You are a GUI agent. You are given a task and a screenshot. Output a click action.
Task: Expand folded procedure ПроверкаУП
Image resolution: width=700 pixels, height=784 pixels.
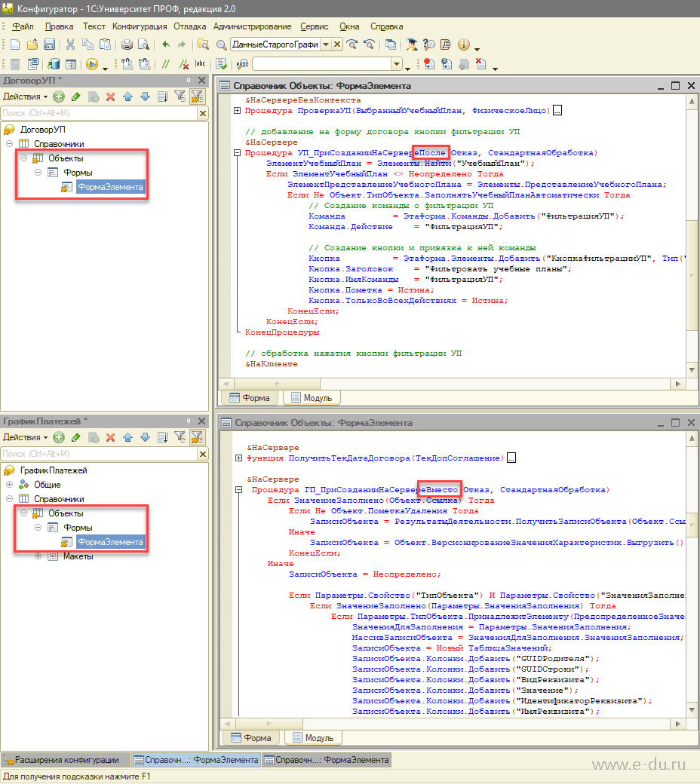pos(238,111)
